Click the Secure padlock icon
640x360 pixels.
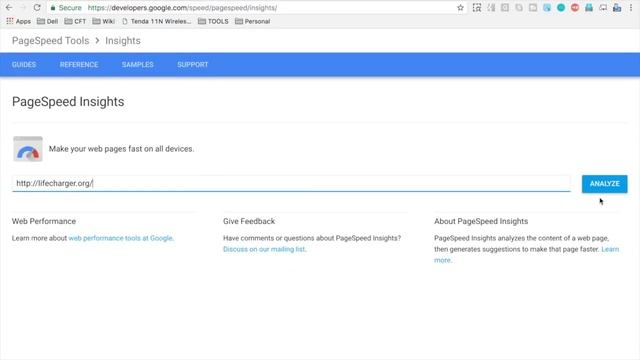pos(53,8)
